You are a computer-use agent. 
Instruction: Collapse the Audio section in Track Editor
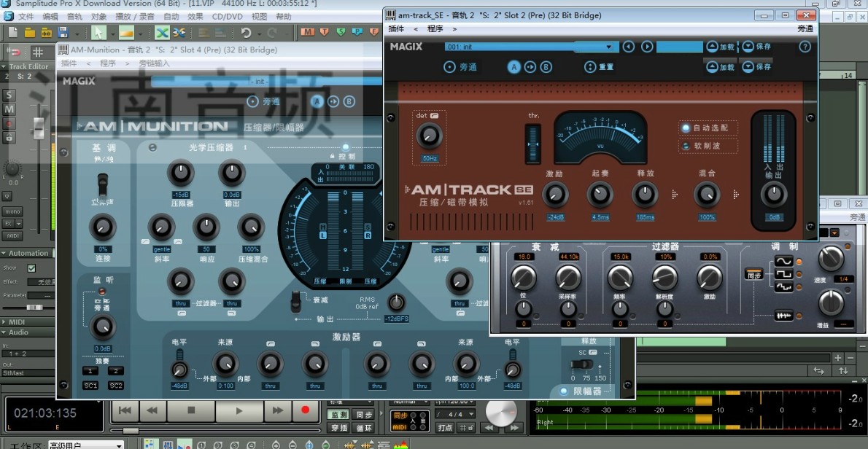click(5, 332)
